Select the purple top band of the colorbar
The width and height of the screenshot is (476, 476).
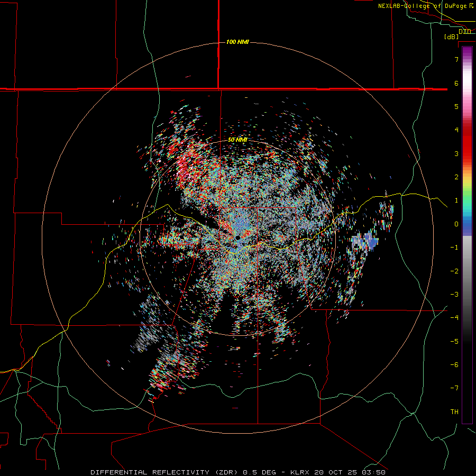pos(467,52)
